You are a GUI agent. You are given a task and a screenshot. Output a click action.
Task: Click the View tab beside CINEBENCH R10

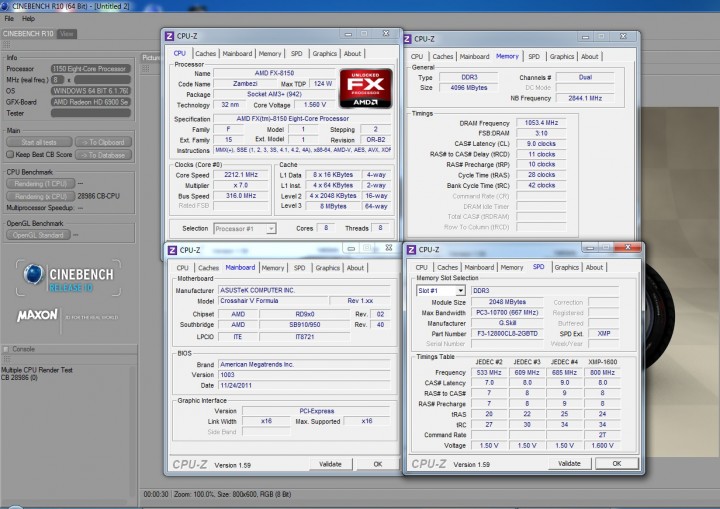point(67,34)
